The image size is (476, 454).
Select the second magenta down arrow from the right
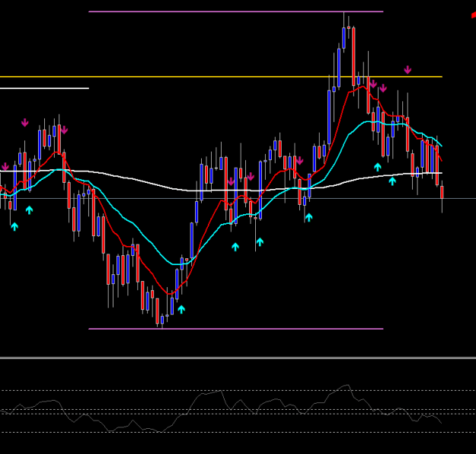[x=383, y=88]
